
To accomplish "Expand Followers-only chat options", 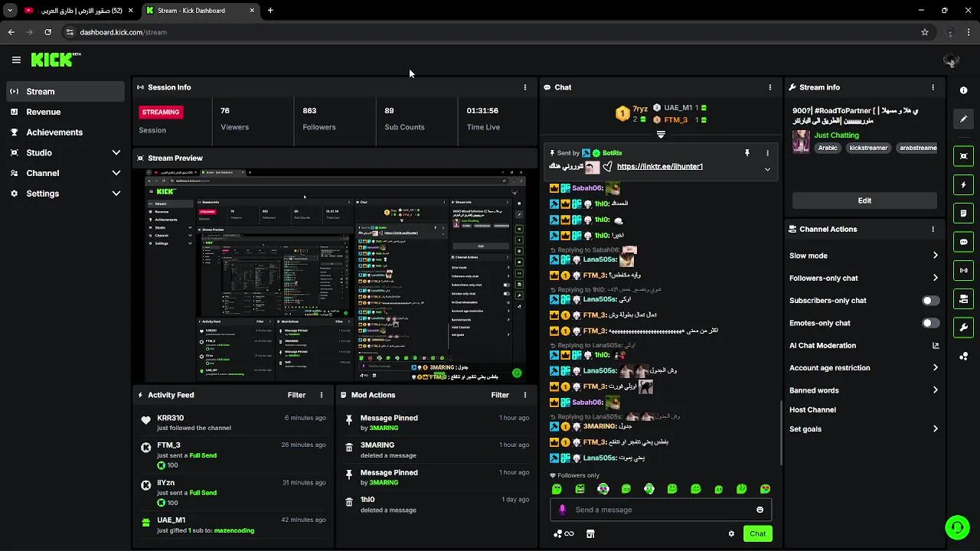I will pos(936,278).
